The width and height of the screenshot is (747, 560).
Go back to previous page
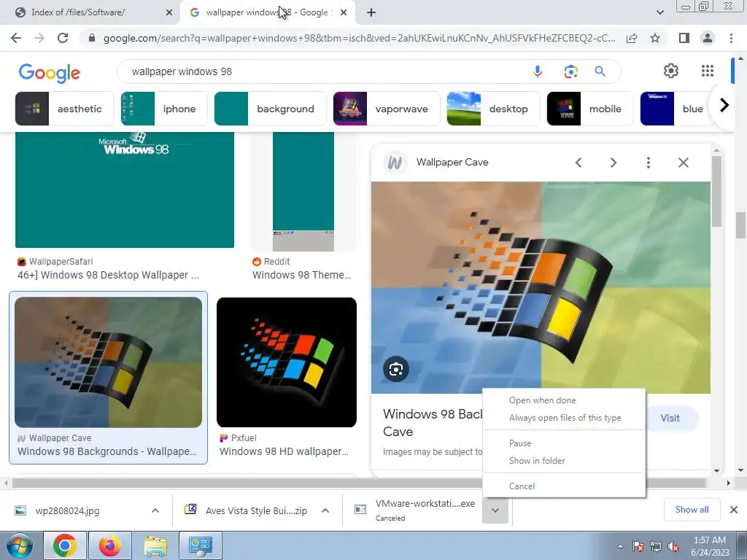click(x=16, y=38)
